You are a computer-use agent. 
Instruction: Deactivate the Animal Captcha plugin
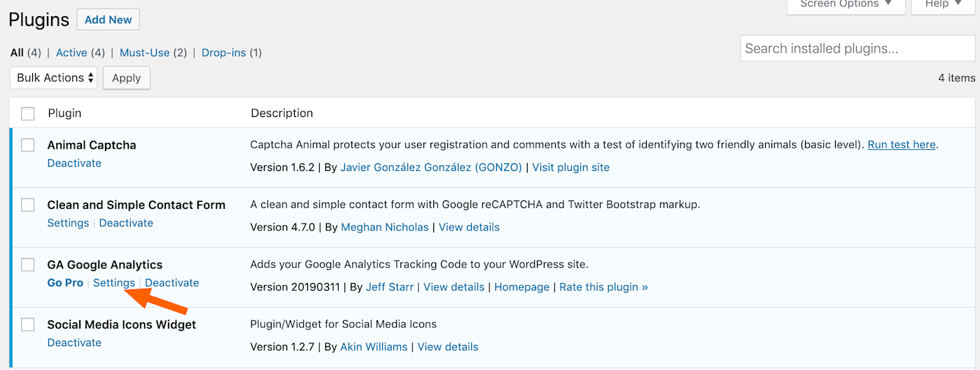(x=74, y=163)
